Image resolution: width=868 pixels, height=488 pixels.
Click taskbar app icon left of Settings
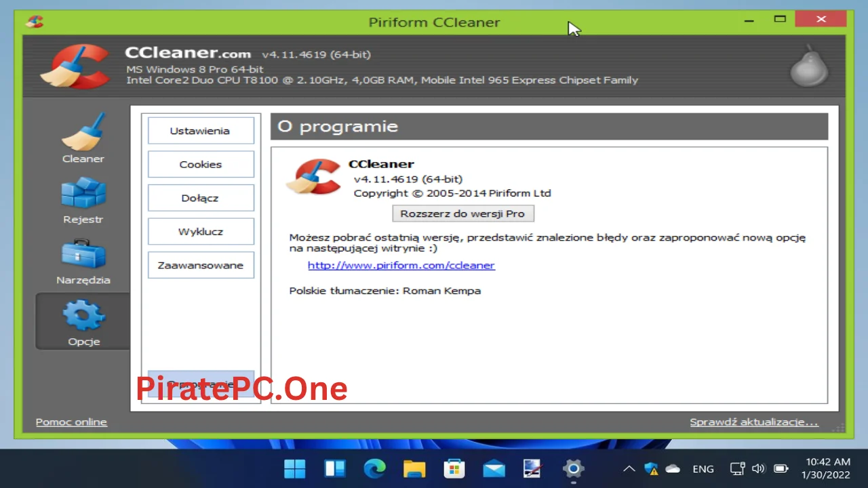pyautogui.click(x=534, y=468)
